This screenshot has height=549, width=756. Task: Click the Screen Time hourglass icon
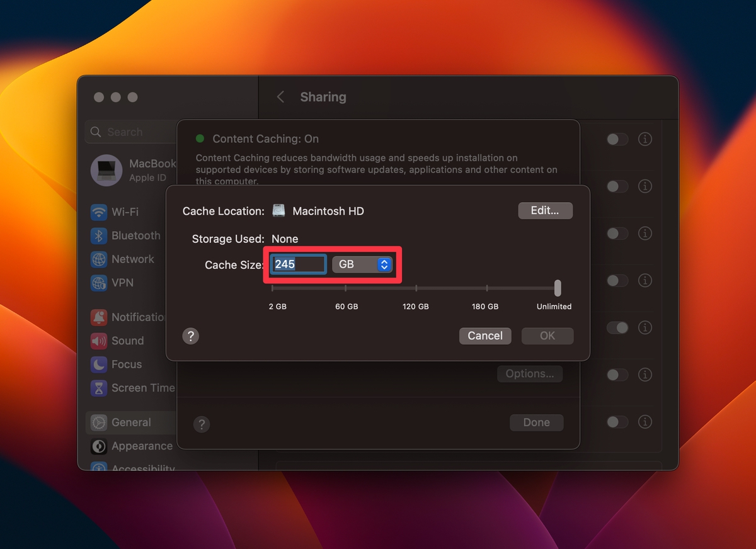coord(99,388)
